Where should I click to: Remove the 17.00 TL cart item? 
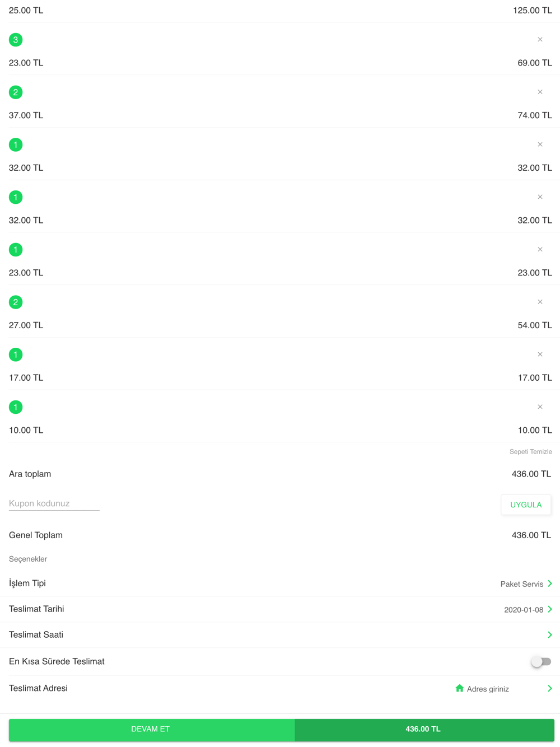(540, 354)
